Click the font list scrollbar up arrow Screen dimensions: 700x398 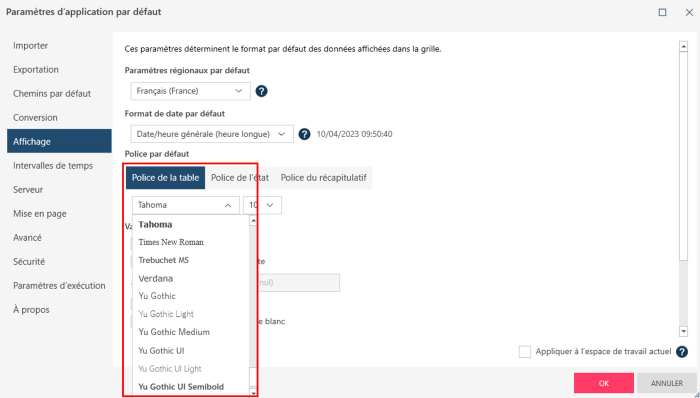click(253, 220)
